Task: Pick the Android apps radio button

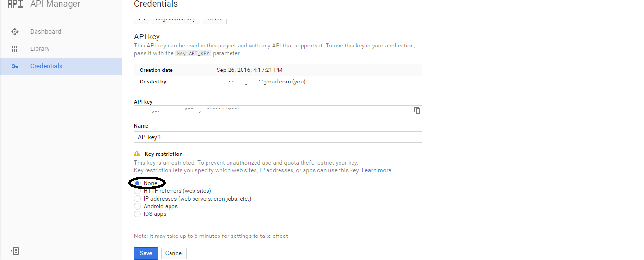Action: 137,206
